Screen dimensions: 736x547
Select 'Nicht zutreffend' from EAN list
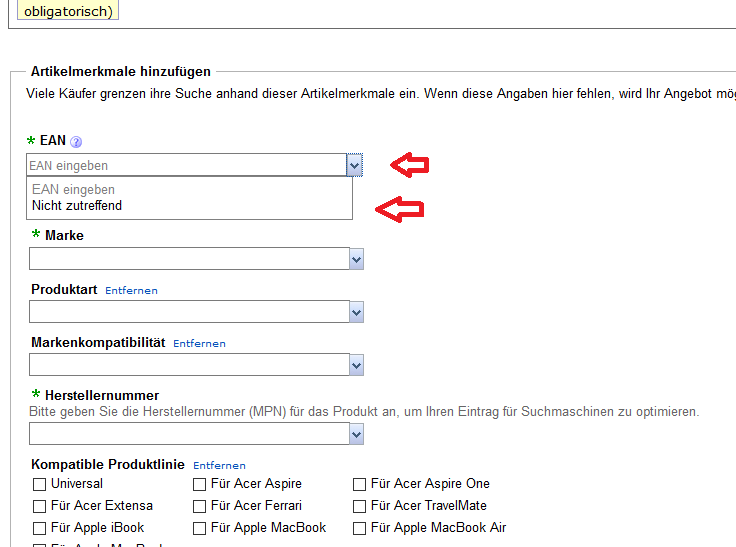[x=77, y=206]
